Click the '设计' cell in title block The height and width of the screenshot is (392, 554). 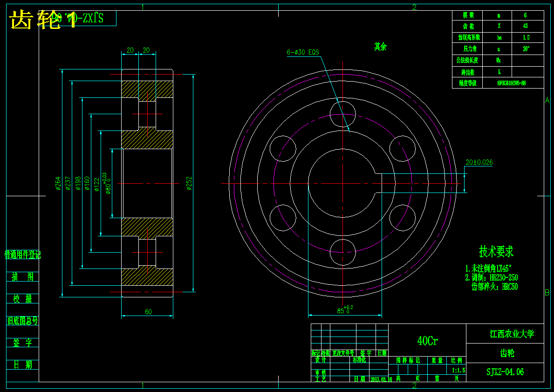click(x=321, y=360)
